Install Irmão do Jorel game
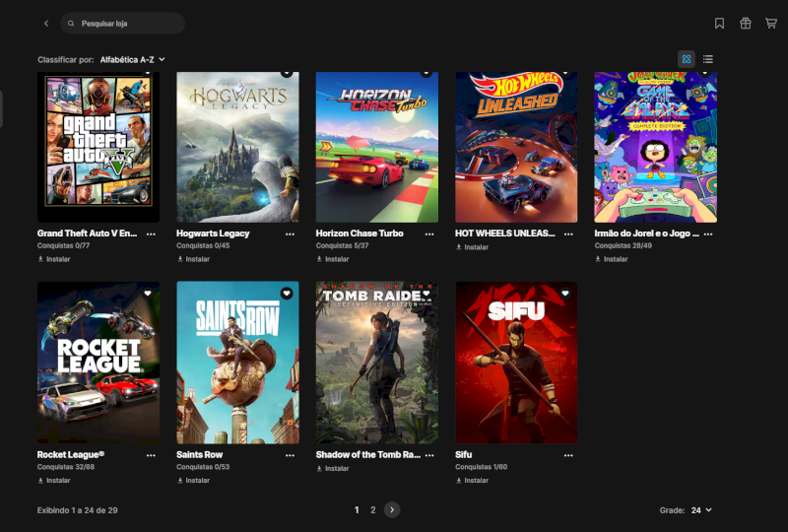The image size is (788, 532). [x=612, y=259]
